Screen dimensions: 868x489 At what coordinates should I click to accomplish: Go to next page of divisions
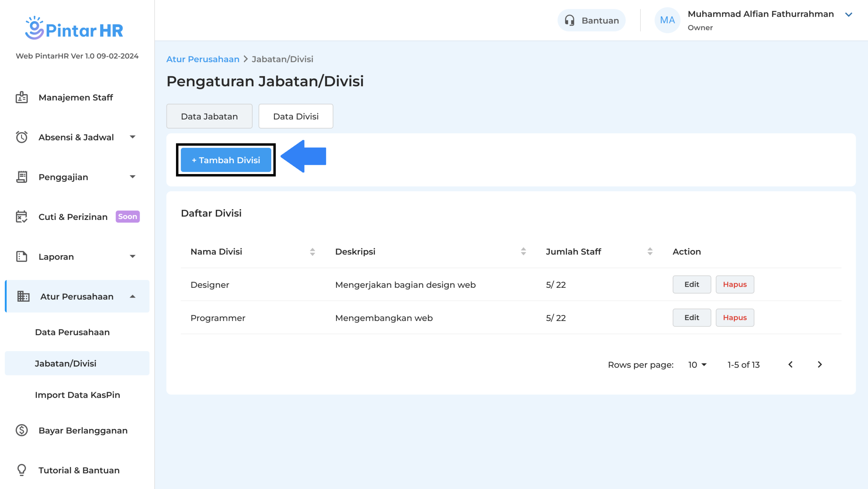pyautogui.click(x=820, y=364)
